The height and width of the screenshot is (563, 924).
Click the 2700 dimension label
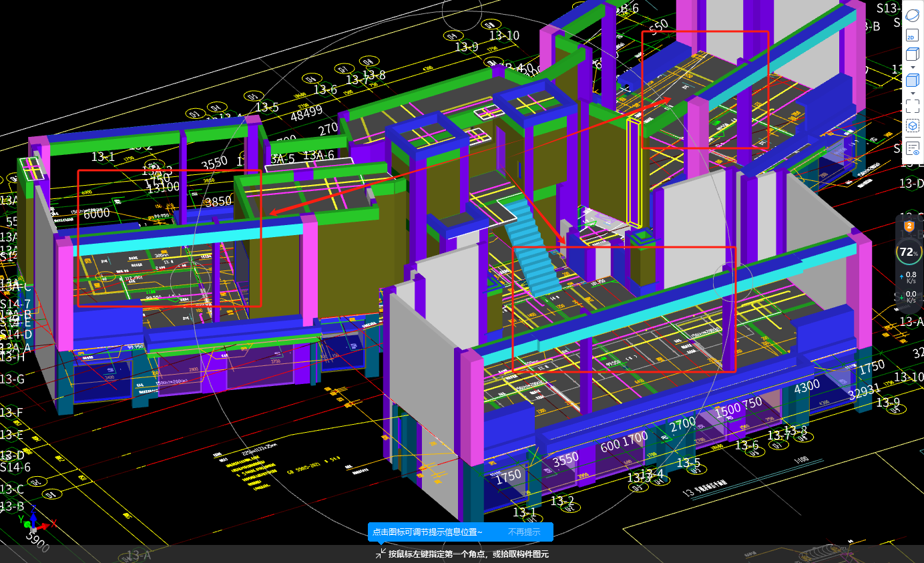[682, 425]
